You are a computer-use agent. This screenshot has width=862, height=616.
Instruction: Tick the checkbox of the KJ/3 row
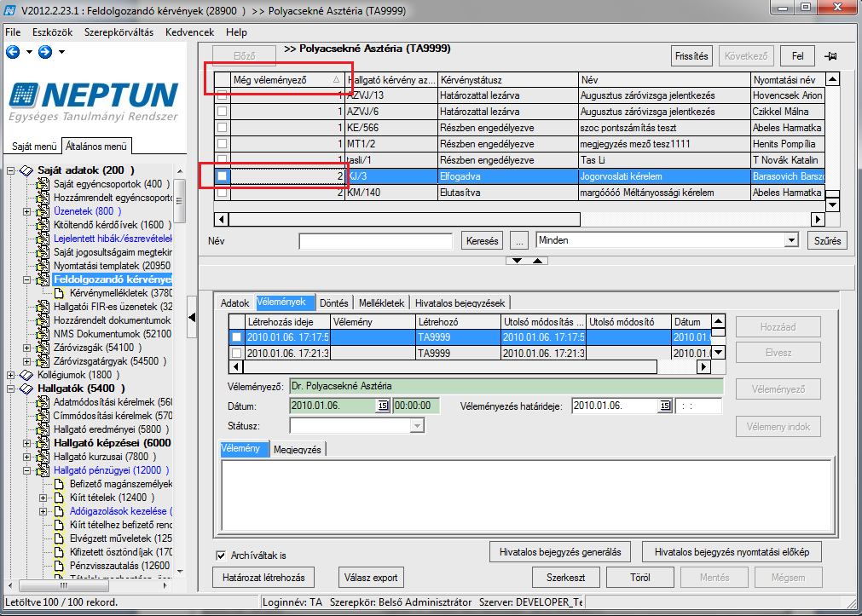pyautogui.click(x=222, y=176)
